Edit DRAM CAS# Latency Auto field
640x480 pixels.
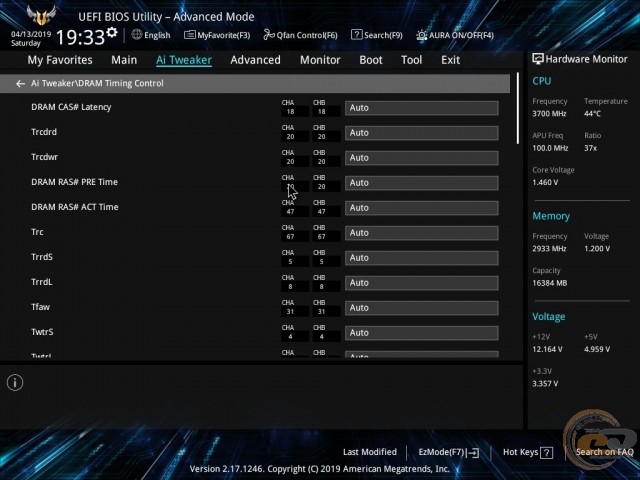click(422, 108)
